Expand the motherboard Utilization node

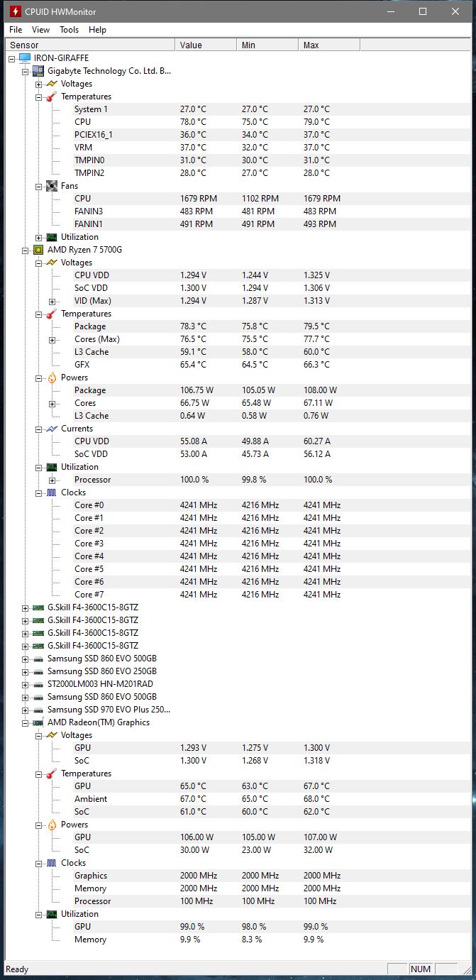39,237
